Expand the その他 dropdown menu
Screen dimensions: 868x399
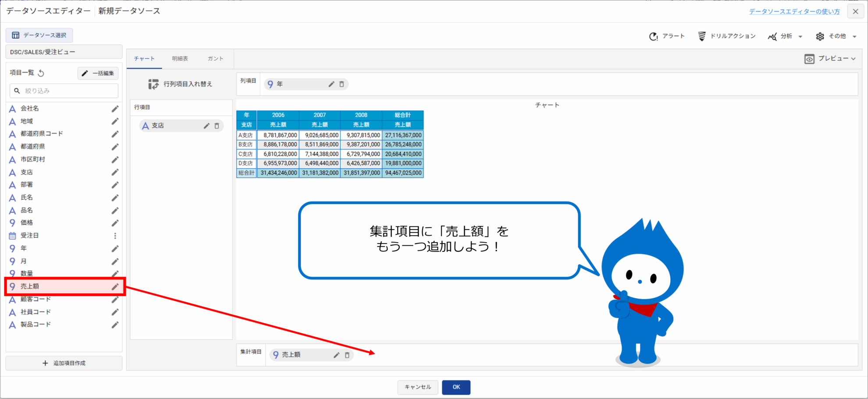tap(836, 36)
